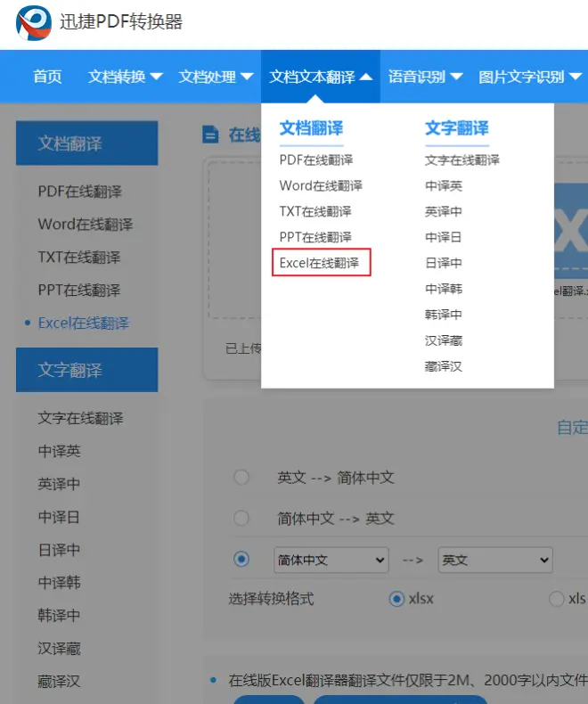Choose 汉译藏 in the dropdown panel

[x=444, y=340]
